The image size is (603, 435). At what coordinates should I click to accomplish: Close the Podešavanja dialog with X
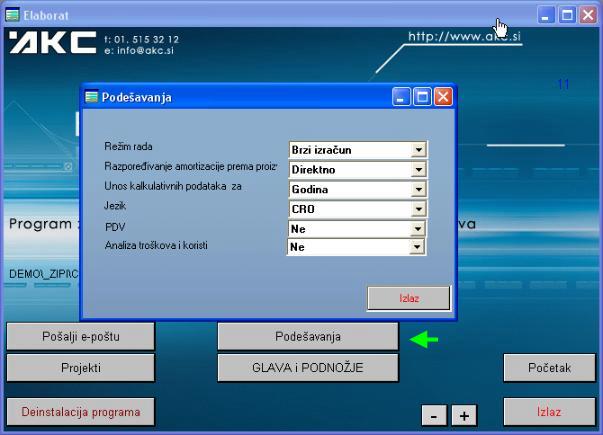pyautogui.click(x=443, y=97)
